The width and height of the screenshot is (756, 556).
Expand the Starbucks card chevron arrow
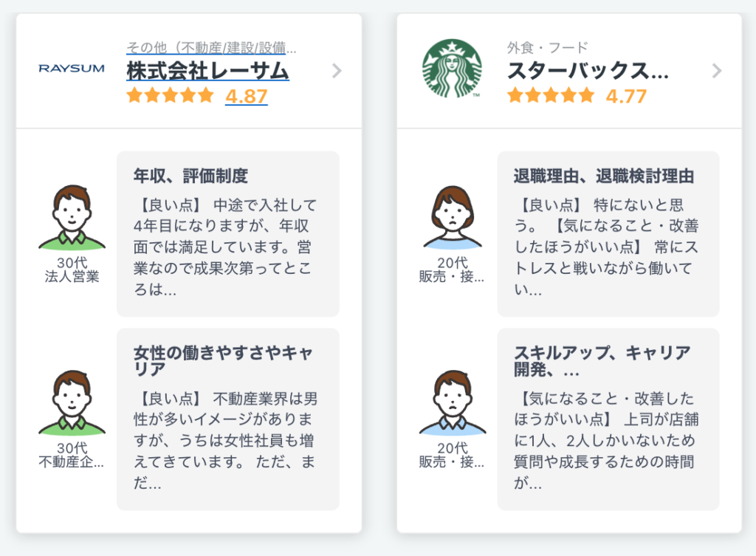[717, 71]
